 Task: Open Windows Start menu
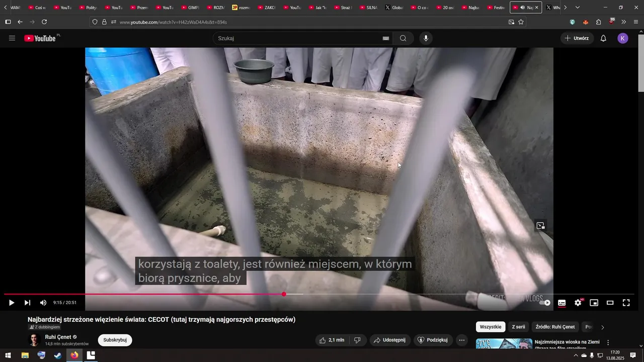[8, 355]
